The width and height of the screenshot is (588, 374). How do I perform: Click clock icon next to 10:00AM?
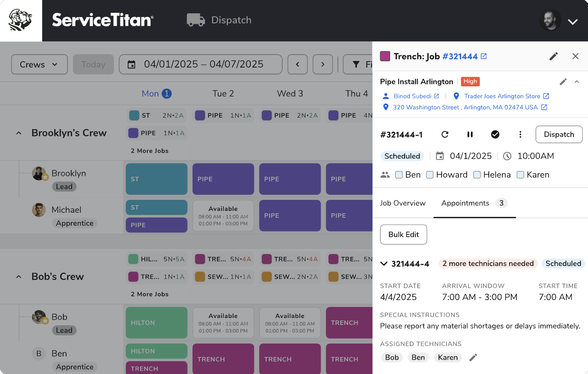pos(507,156)
